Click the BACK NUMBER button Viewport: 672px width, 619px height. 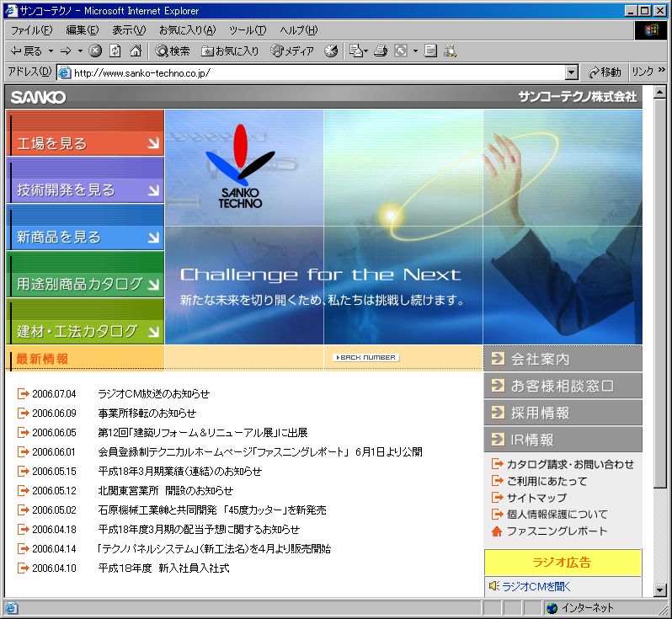366,357
